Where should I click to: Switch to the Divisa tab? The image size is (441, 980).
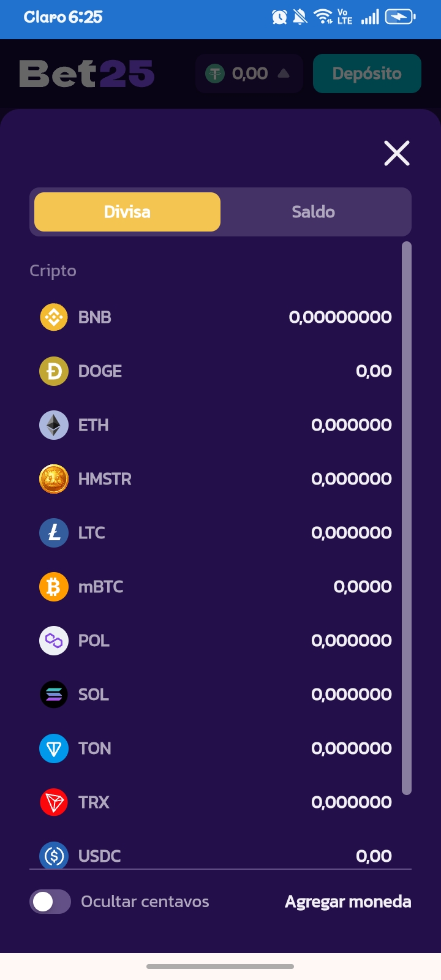point(127,212)
